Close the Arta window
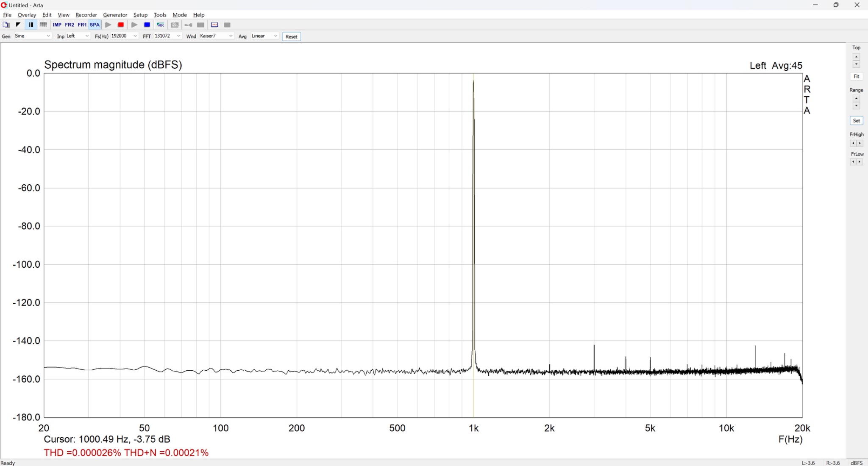 (857, 5)
